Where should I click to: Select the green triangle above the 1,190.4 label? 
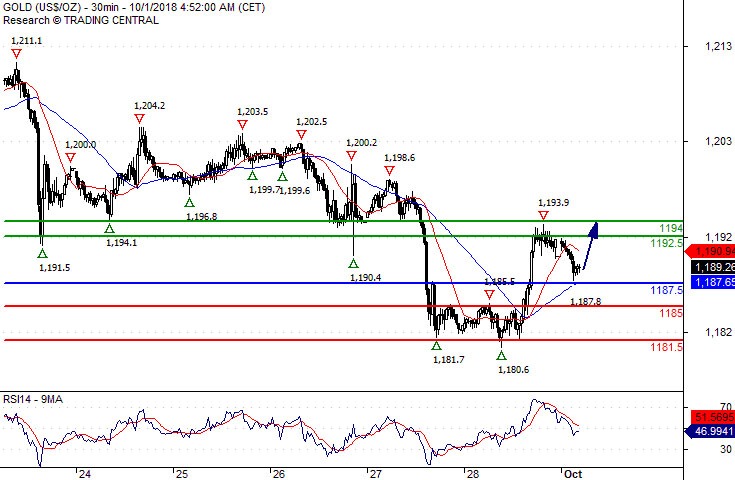353,263
